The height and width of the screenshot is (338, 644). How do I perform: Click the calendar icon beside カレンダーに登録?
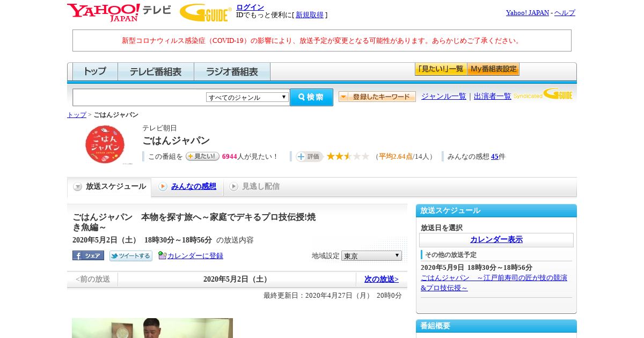(162, 255)
